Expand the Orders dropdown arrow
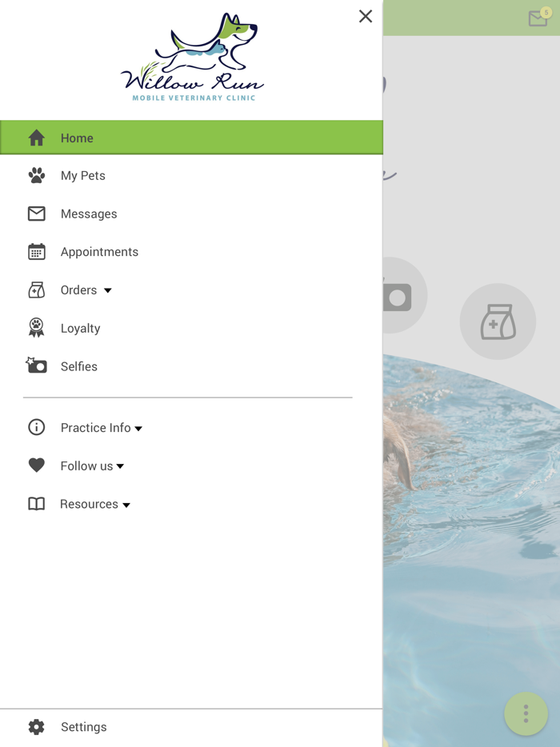 coord(108,290)
